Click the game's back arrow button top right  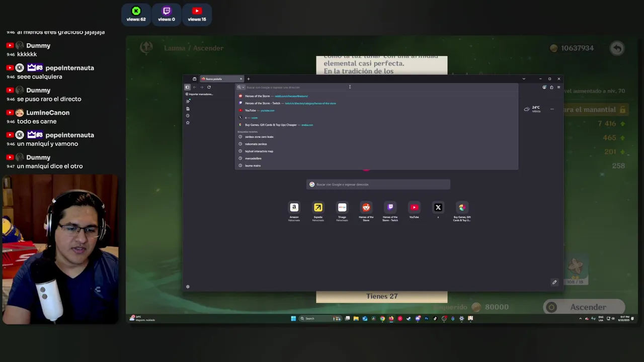(x=617, y=48)
